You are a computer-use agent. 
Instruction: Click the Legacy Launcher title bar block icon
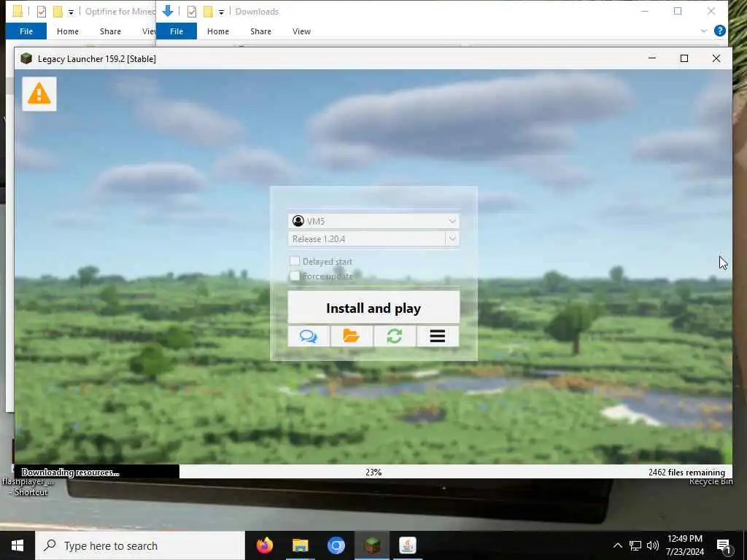tap(26, 58)
